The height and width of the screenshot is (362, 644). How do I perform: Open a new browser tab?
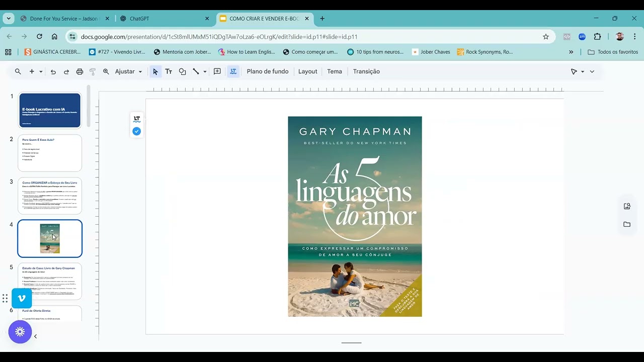(322, 19)
